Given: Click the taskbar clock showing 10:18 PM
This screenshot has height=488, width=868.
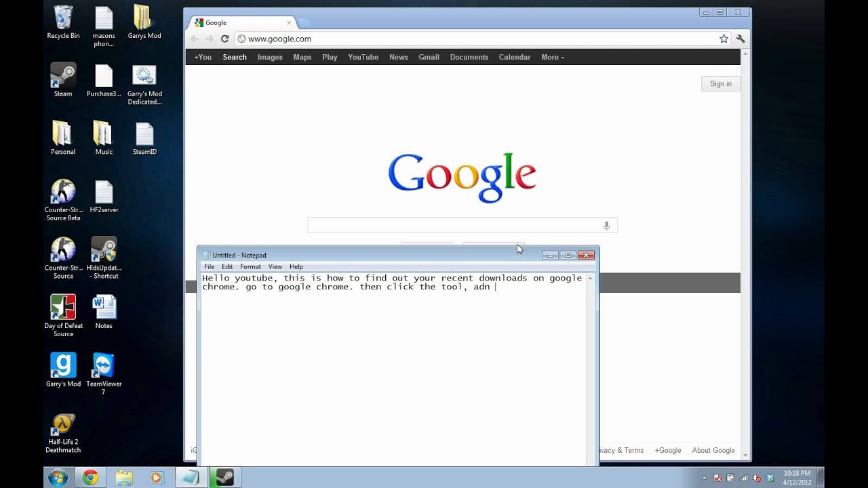Looking at the screenshot, I should click(797, 477).
